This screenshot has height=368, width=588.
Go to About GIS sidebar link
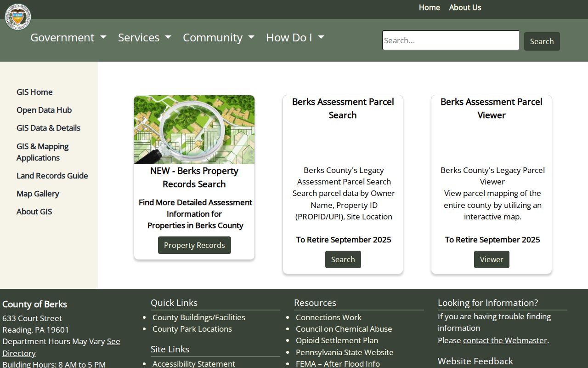[34, 212]
